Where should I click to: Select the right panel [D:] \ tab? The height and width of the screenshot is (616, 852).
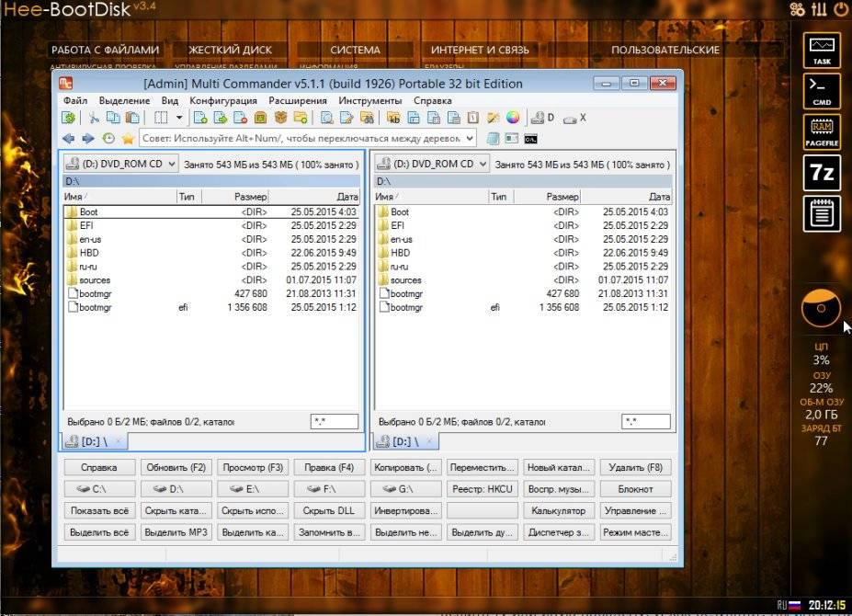tap(406, 441)
